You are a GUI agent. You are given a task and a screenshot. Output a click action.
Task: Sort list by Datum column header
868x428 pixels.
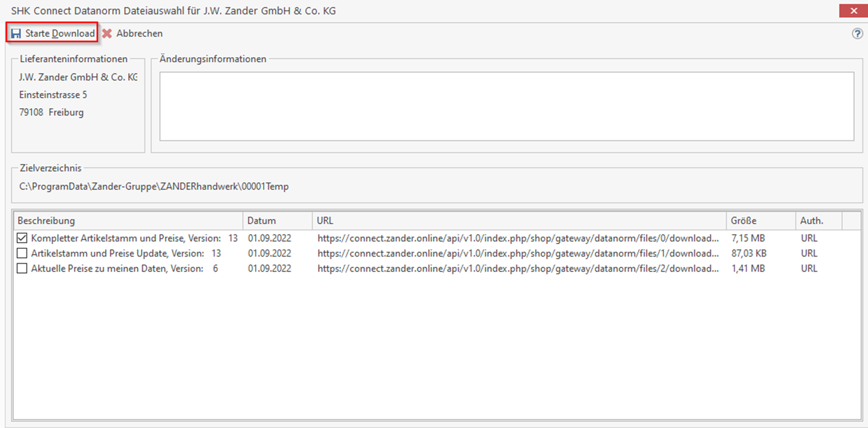[x=261, y=221]
